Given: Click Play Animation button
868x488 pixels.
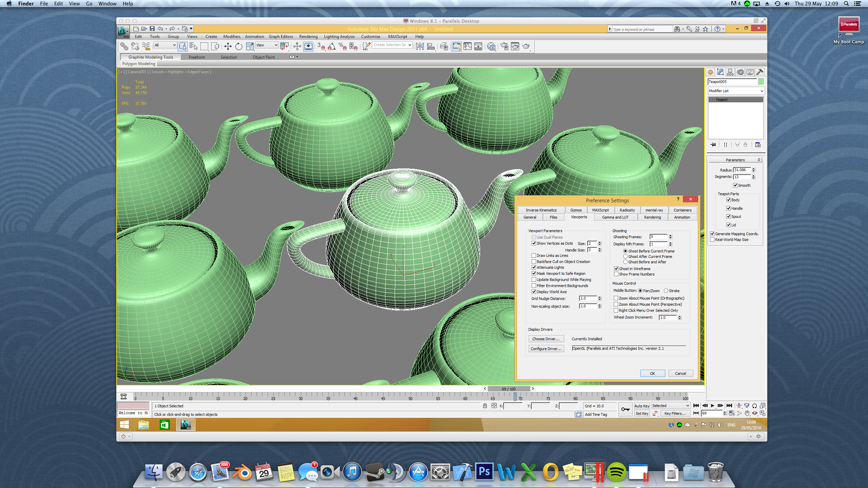Looking at the screenshot, I should (x=712, y=406).
